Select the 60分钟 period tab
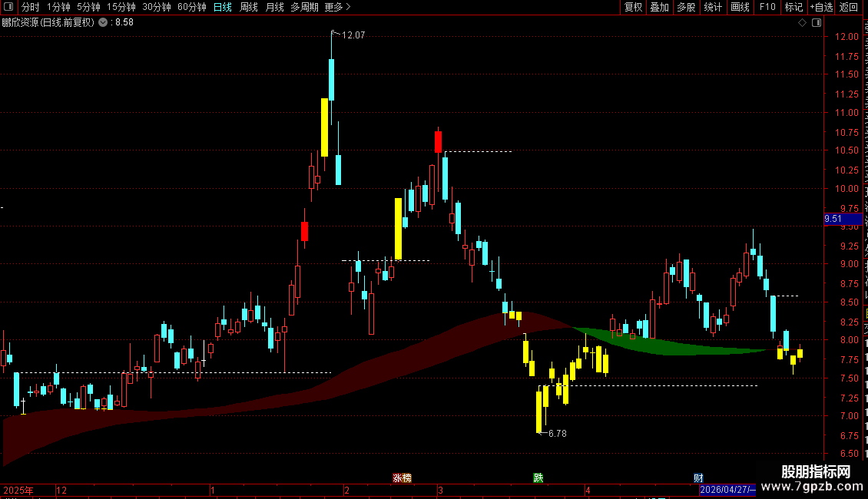Image resolution: width=868 pixels, height=499 pixels. [x=191, y=7]
